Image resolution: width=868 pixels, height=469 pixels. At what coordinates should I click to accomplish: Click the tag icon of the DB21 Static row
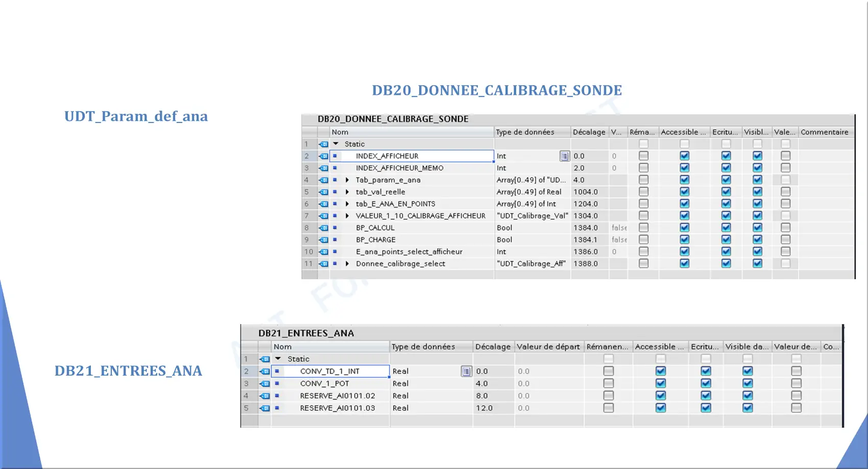tap(264, 359)
